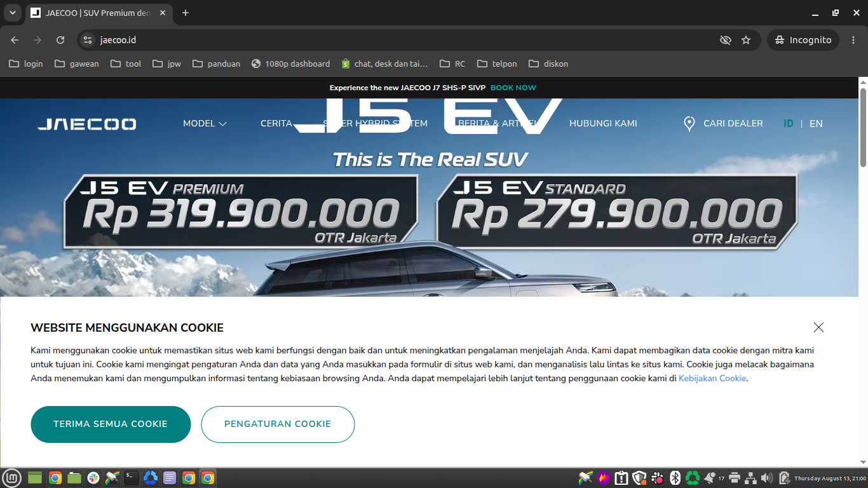Follow the Kebijakan Cookie link
This screenshot has width=868, height=488.
click(x=712, y=379)
